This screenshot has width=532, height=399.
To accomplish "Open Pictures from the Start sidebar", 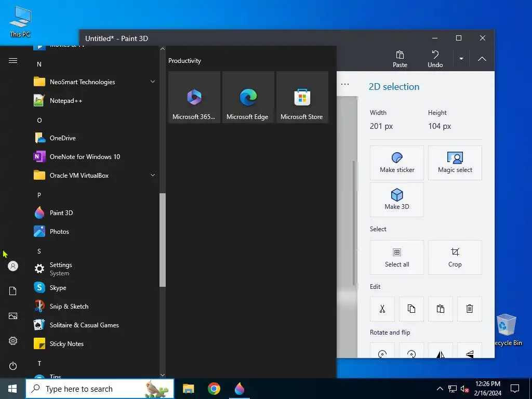I will pyautogui.click(x=13, y=316).
